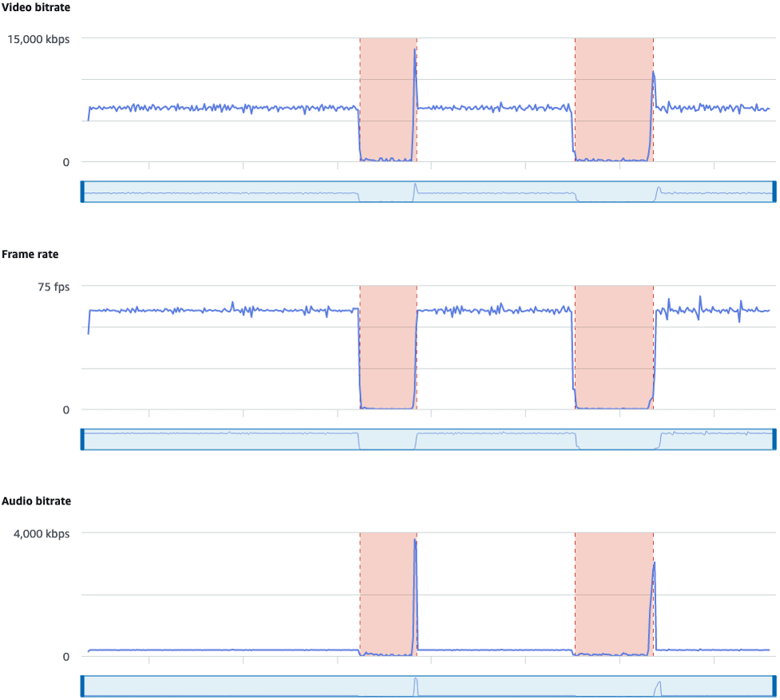Click the Video bitrate chart title

(35, 7)
